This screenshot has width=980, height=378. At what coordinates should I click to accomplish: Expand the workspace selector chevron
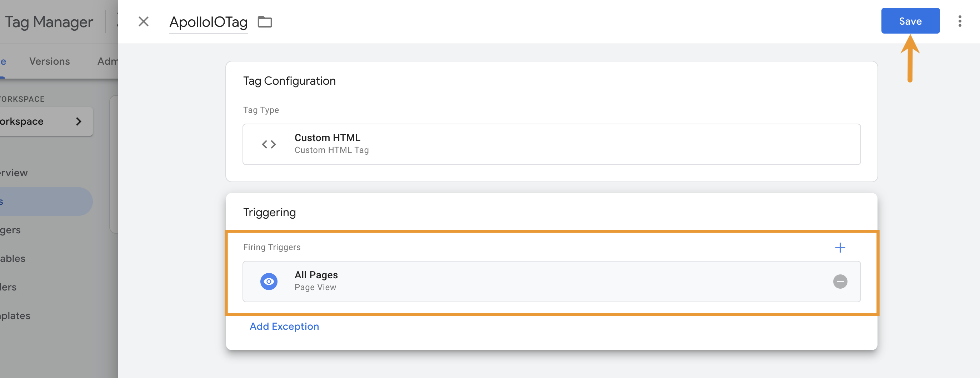pos(78,121)
